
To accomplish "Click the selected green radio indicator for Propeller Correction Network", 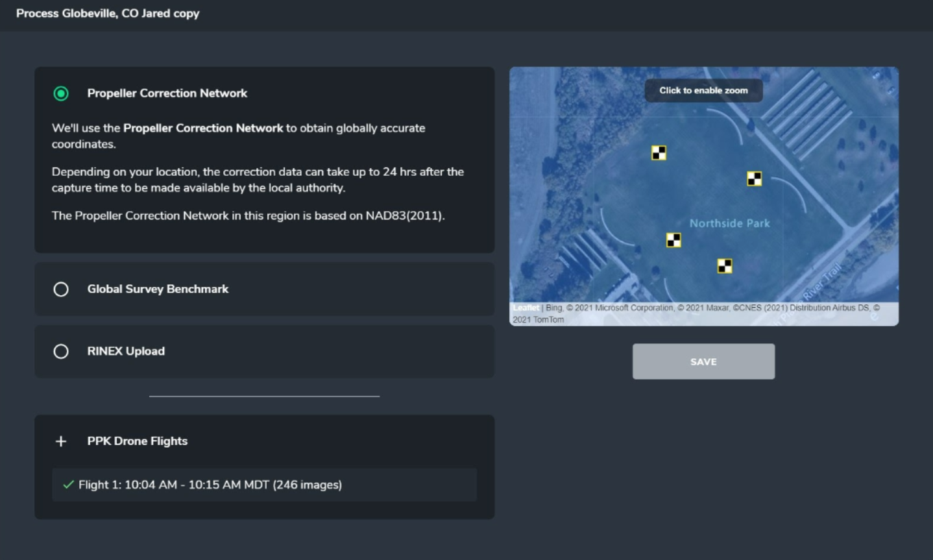I will [61, 93].
